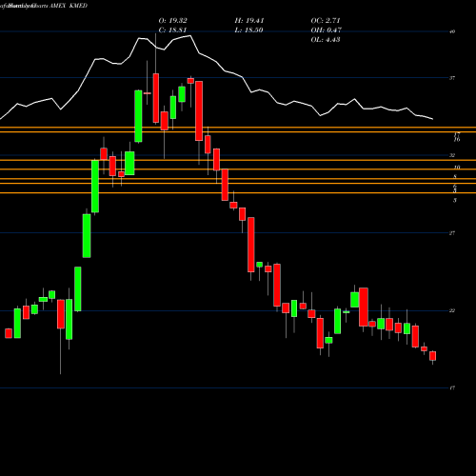The width and height of the screenshot is (476, 476).
Task: Click the bottom blue gridline price label
Action: click(x=452, y=388)
